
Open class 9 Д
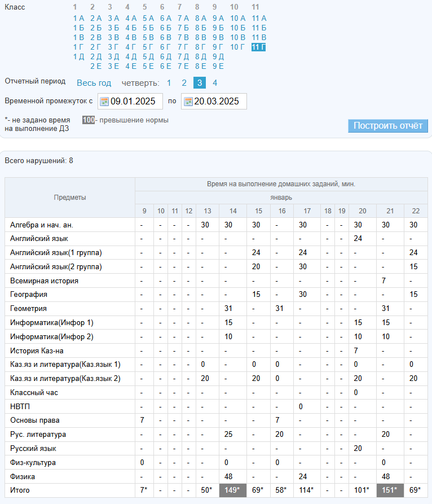(x=218, y=56)
